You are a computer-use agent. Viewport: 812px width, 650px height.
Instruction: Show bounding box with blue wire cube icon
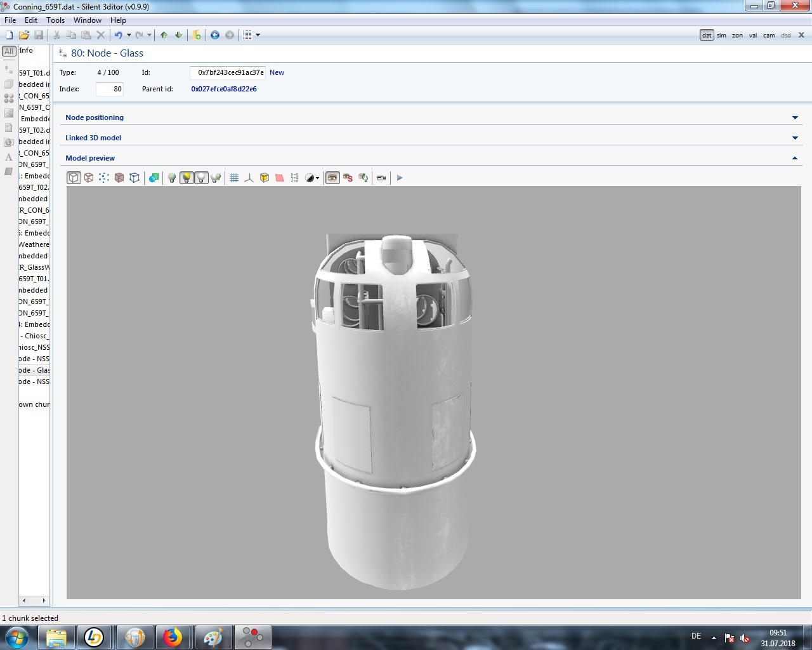click(x=134, y=178)
